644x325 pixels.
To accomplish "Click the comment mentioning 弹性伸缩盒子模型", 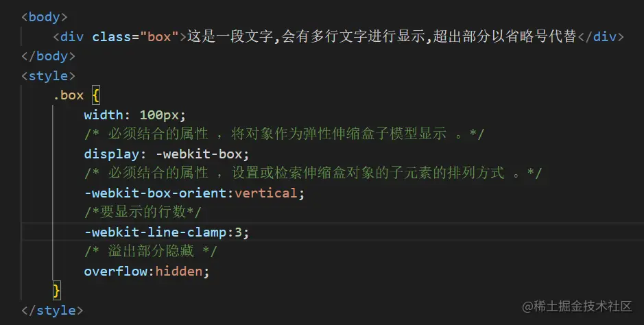I will click(284, 134).
